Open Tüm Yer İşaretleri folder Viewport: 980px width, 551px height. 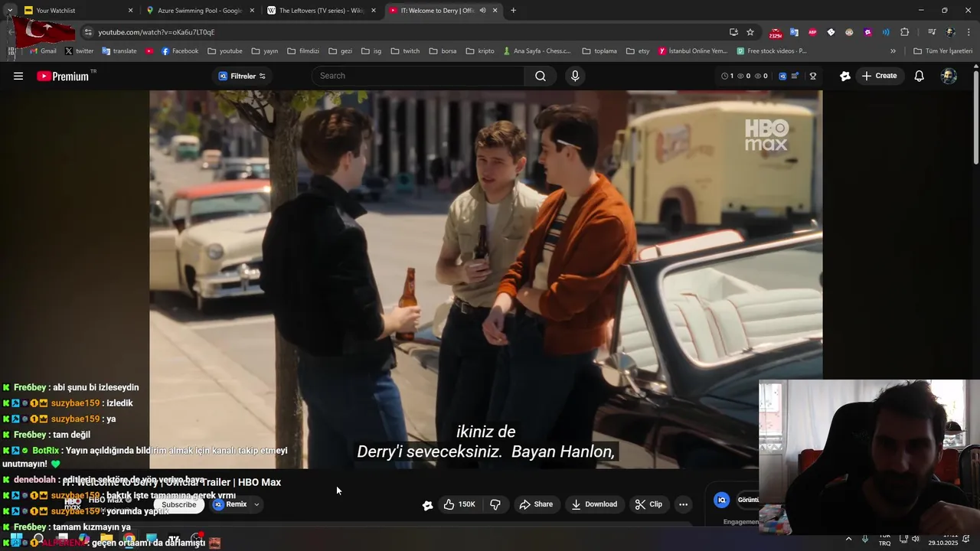click(943, 51)
